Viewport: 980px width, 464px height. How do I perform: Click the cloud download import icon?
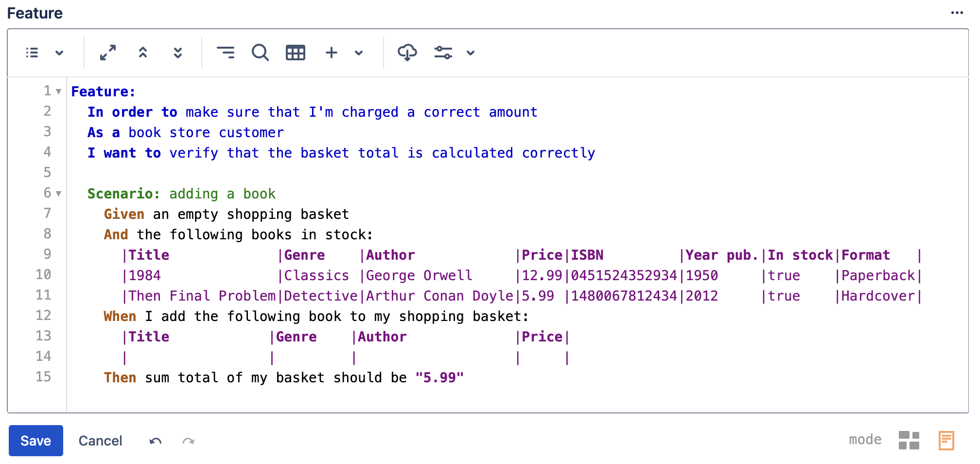coord(407,53)
